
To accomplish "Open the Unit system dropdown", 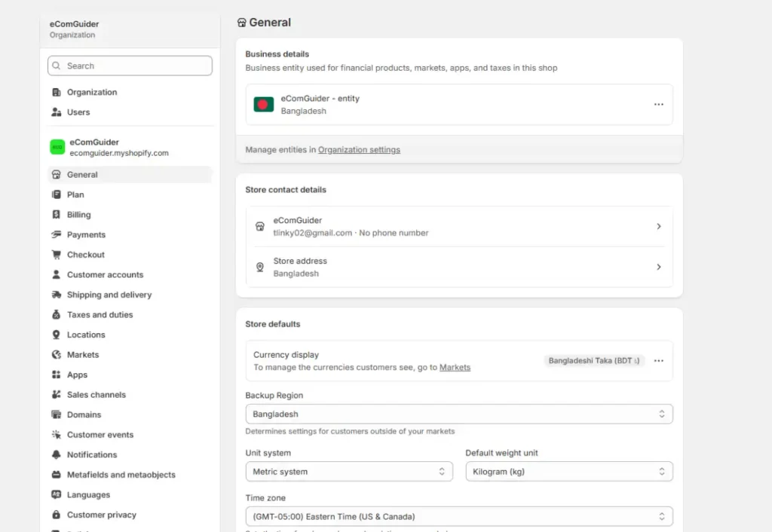I will click(x=349, y=472).
